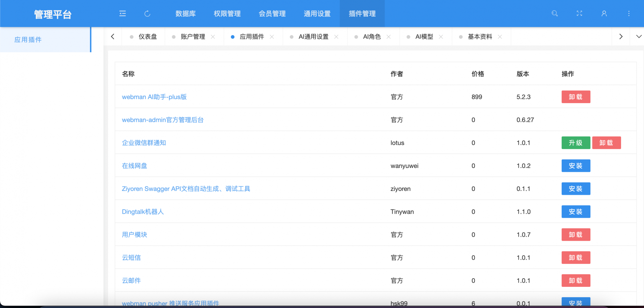
Task: Uninstall the 企业微信群通知 plugin
Action: (x=606, y=143)
